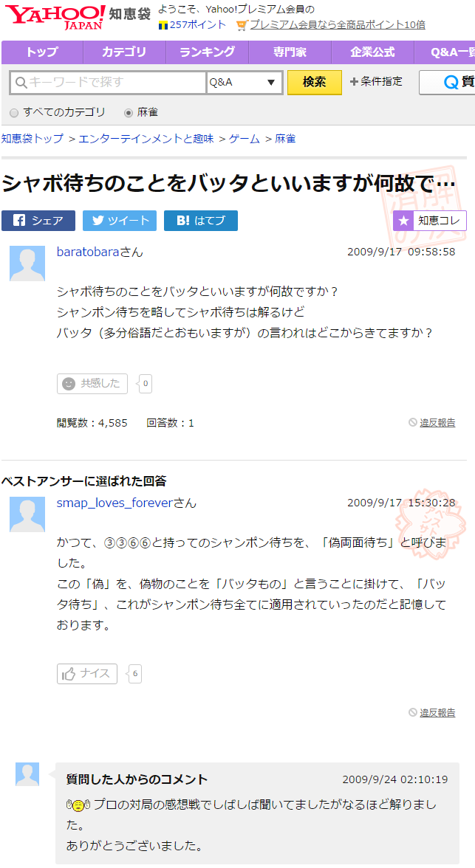The height and width of the screenshot is (868, 475).
Task: Click the Facebook シェア share button
Action: [38, 220]
